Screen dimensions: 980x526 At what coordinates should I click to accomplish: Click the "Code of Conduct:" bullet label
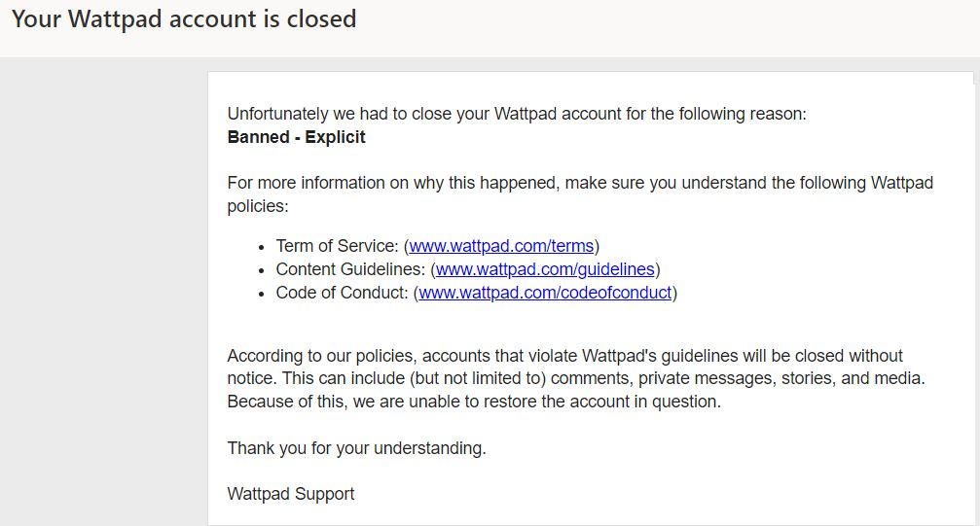pos(342,293)
